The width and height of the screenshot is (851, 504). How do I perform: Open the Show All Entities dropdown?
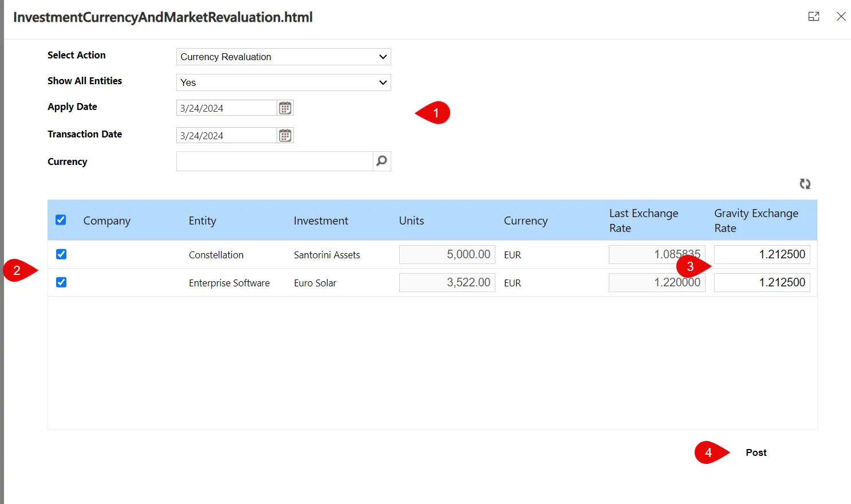[x=283, y=82]
